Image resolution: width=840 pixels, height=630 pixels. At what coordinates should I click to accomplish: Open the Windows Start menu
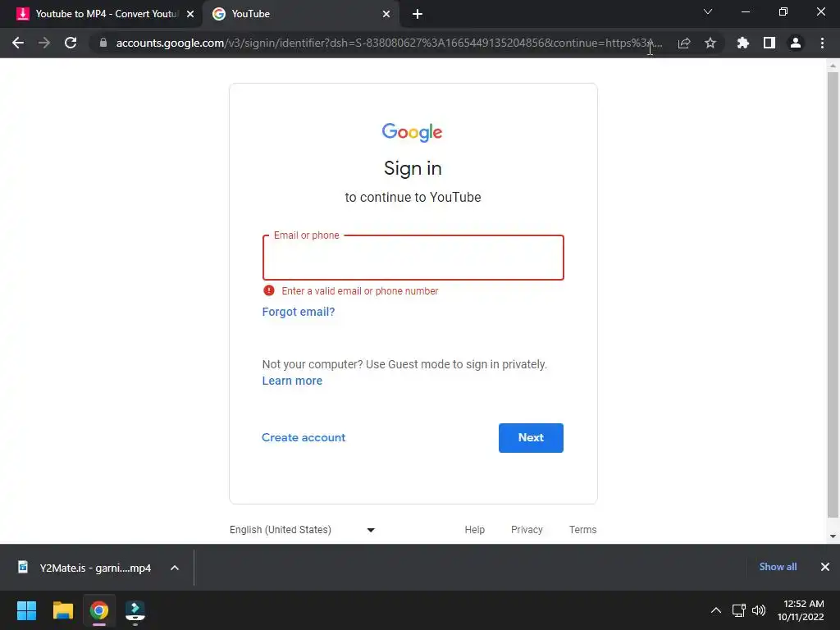tap(26, 610)
